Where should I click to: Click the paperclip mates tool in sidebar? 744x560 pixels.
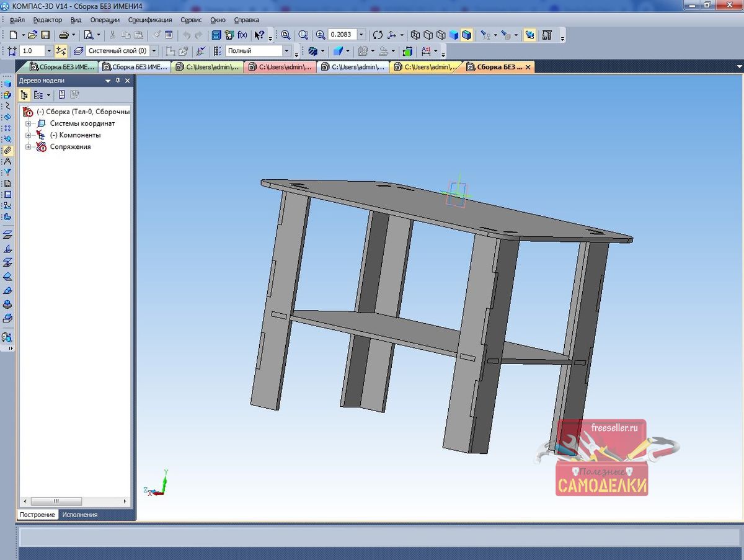7,150
